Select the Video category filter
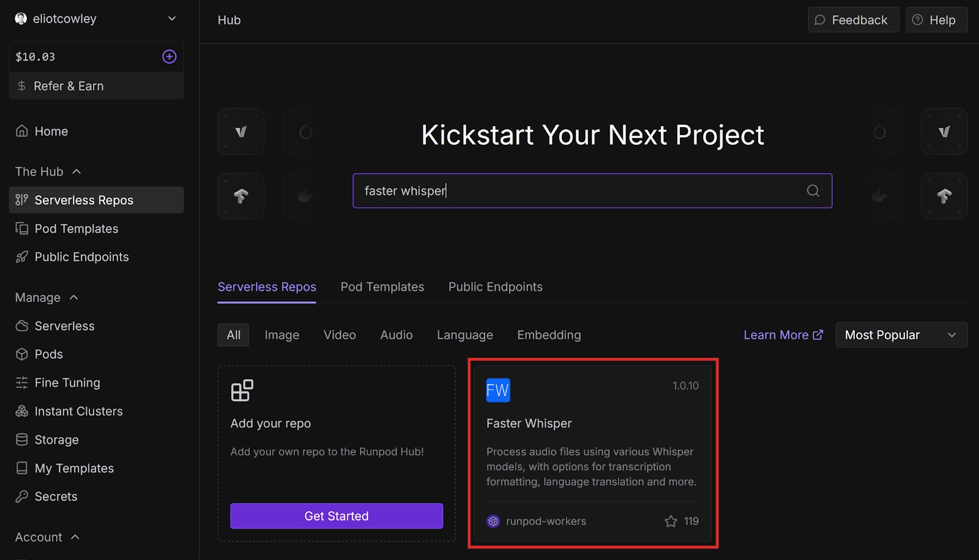 click(x=340, y=335)
